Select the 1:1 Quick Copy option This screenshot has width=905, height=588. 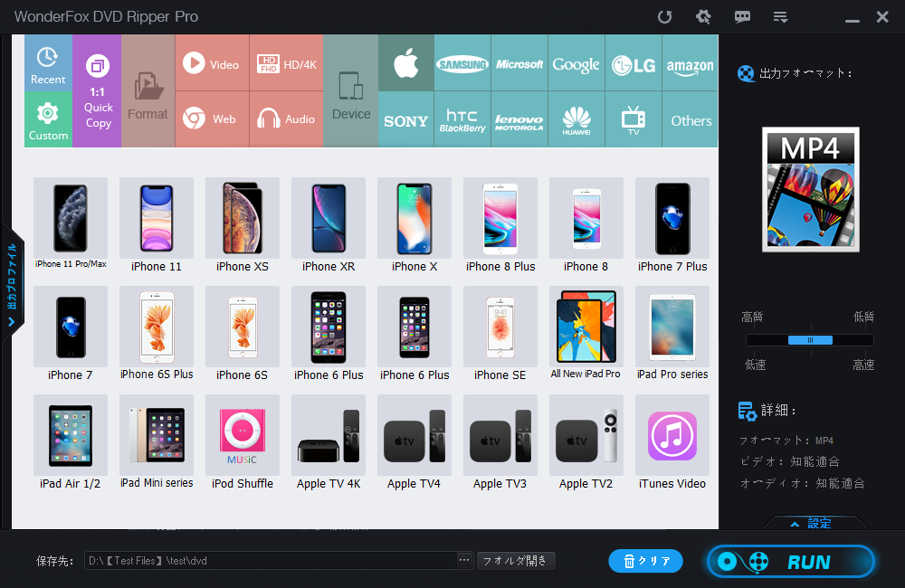click(98, 90)
